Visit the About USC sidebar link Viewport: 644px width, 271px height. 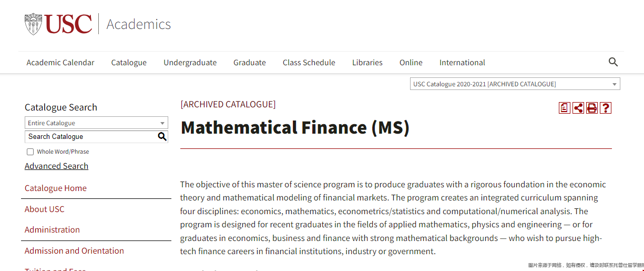45,209
